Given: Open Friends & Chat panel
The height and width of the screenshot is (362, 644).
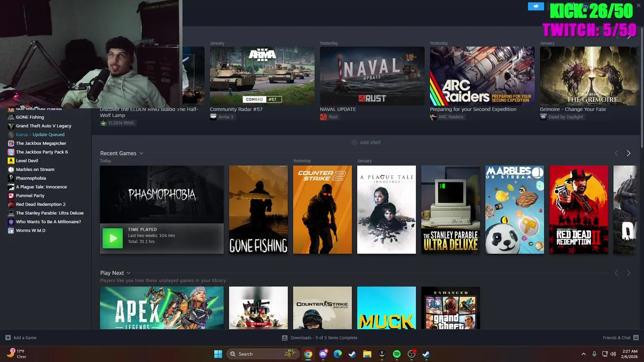Looking at the screenshot, I should point(621,338).
